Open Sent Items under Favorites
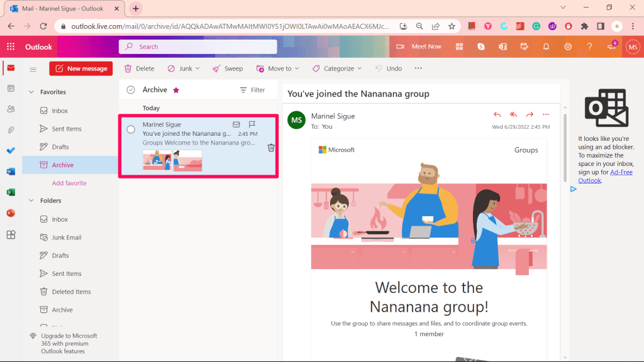Image resolution: width=644 pixels, height=362 pixels. (x=67, y=129)
